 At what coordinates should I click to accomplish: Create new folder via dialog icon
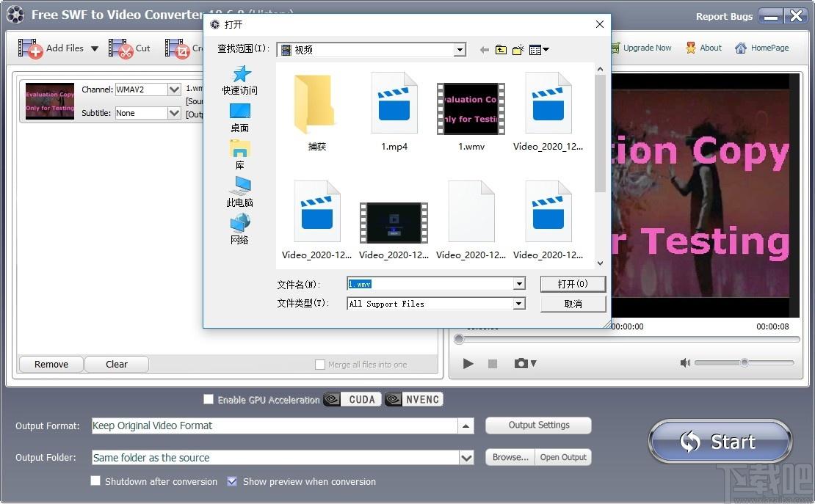(518, 50)
